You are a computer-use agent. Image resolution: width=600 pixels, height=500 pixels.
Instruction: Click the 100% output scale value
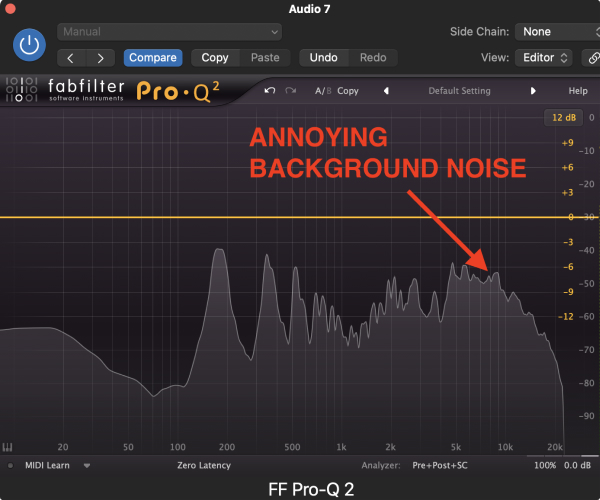tap(545, 466)
